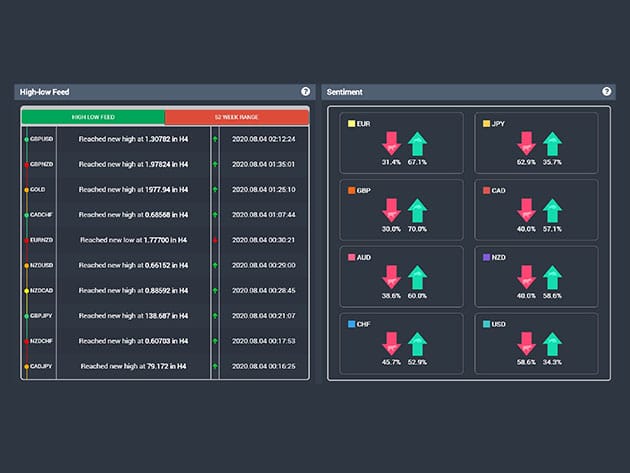Open help for the High-low Feed panel
The width and height of the screenshot is (630, 473).
coord(306,92)
